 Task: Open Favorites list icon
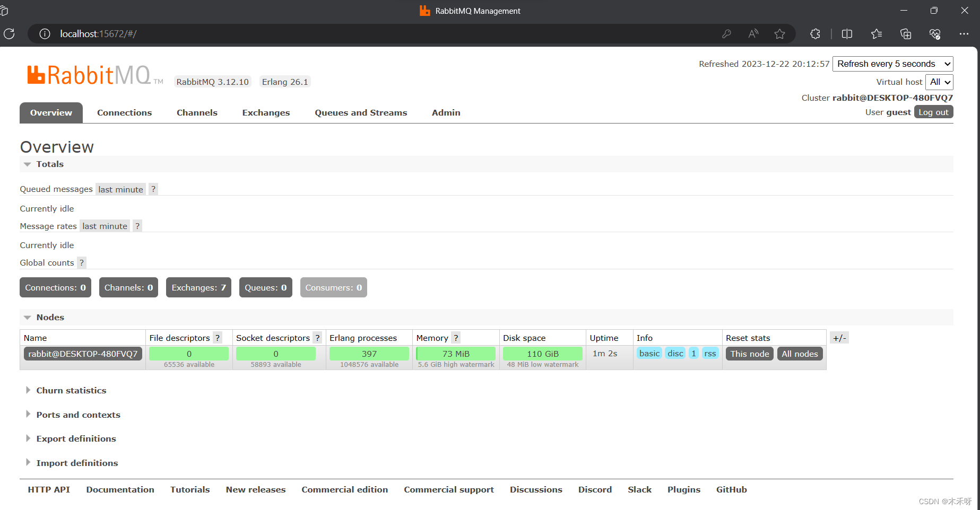tap(876, 34)
